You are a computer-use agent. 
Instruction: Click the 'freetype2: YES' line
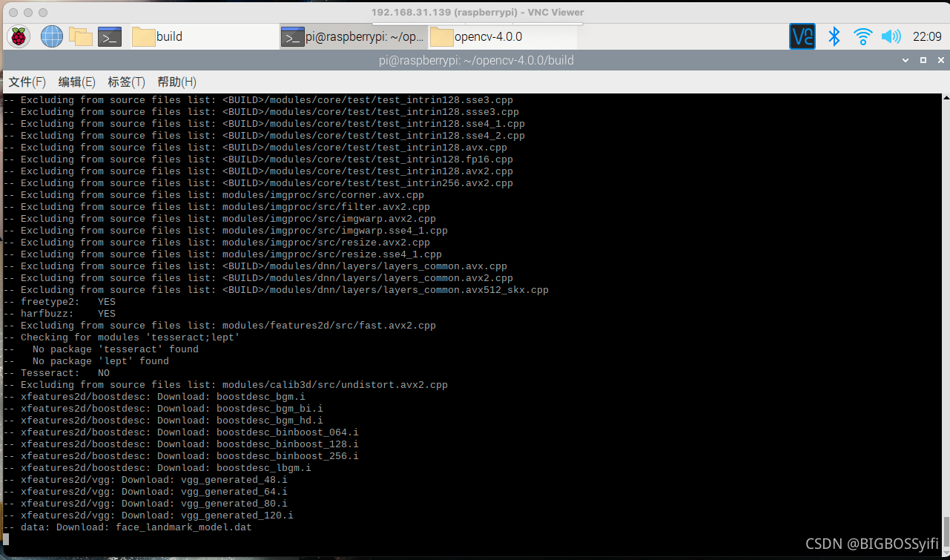pyautogui.click(x=59, y=302)
